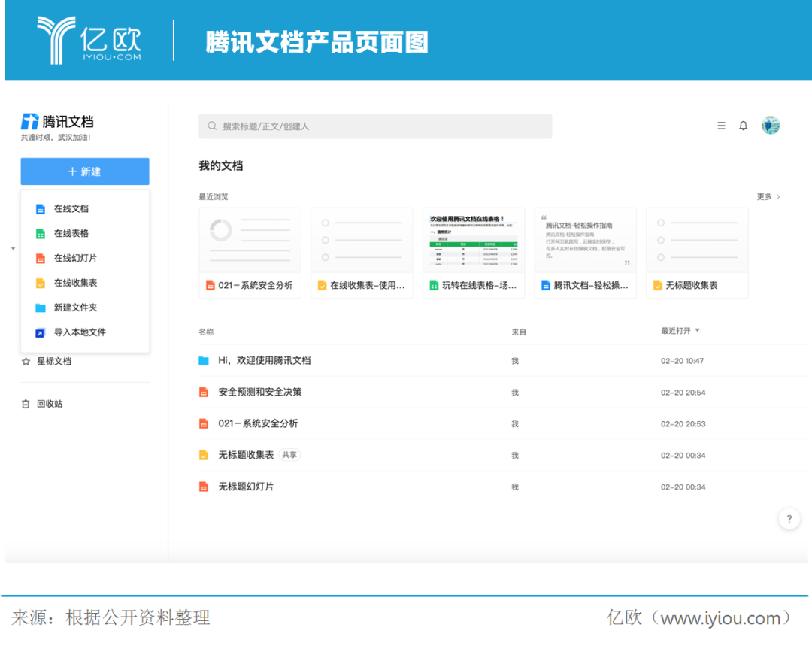Click the 共享 badge on 无标题收集表

(x=289, y=455)
